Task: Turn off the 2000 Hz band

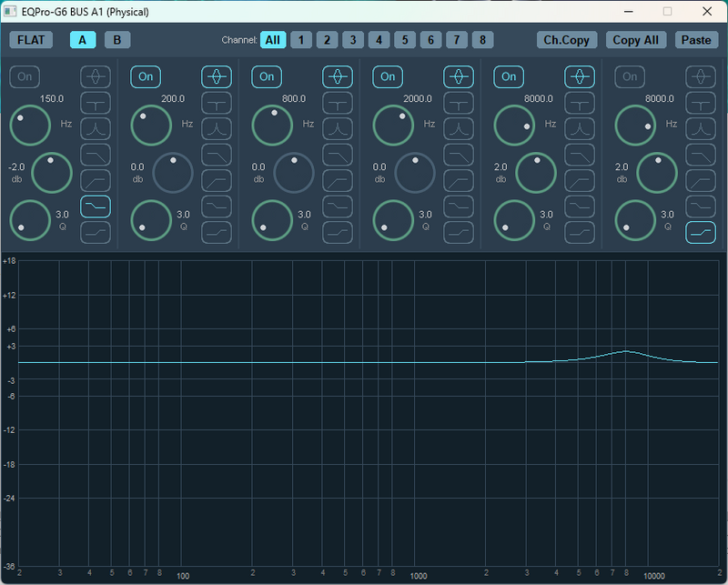Action: 388,76
